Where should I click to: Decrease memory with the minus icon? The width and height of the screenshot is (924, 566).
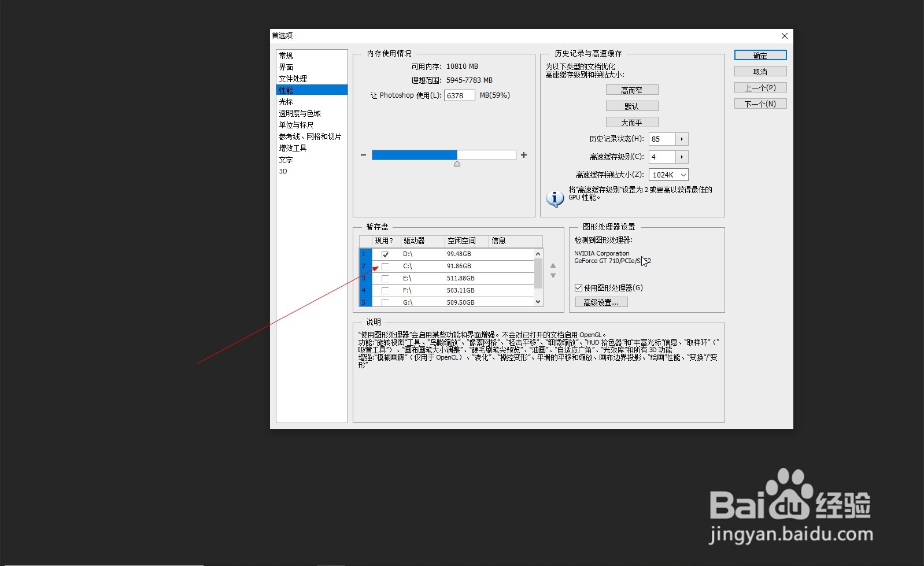363,155
